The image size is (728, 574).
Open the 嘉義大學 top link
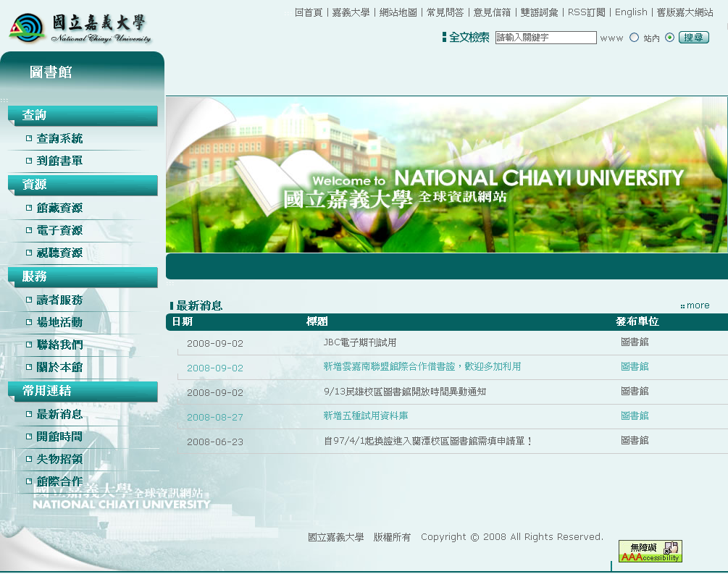click(x=351, y=12)
